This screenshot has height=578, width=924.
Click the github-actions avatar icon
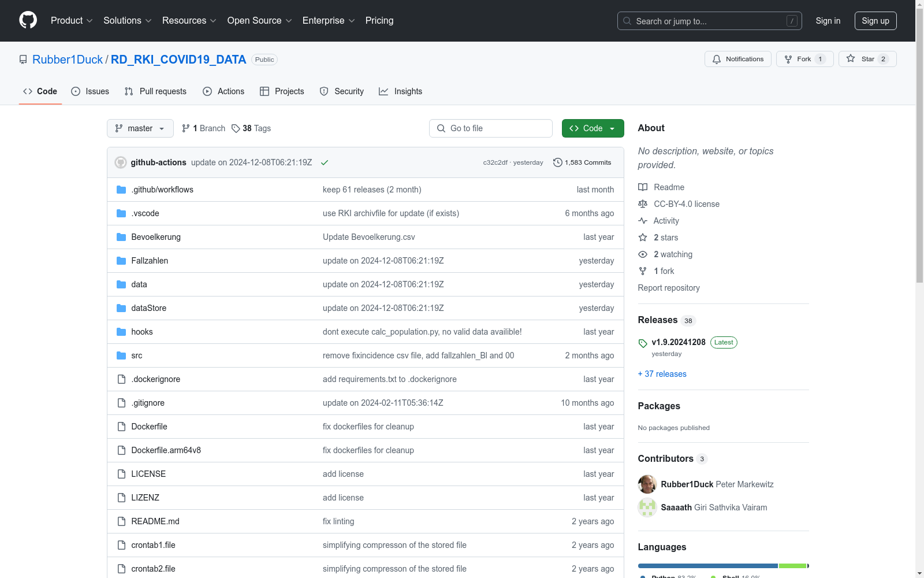click(x=121, y=162)
